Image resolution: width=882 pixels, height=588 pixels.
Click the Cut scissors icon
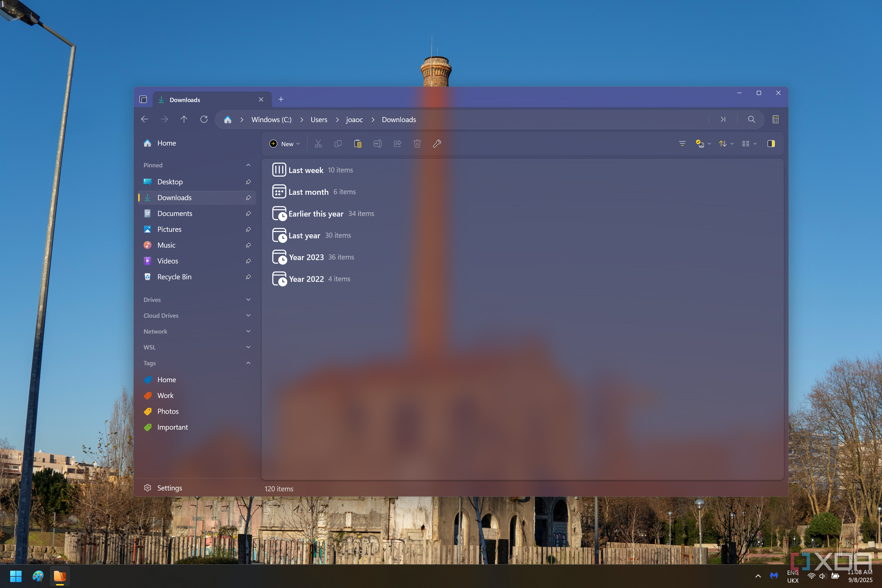(318, 144)
